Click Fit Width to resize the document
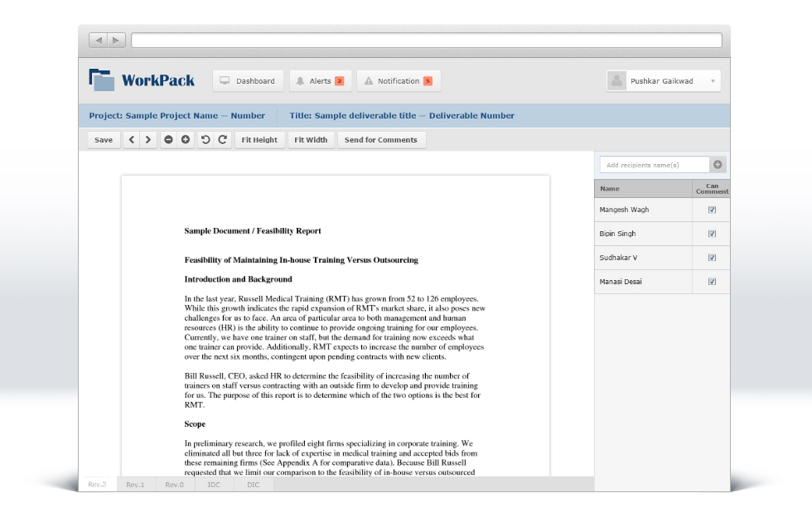The image size is (812, 522). (x=311, y=139)
